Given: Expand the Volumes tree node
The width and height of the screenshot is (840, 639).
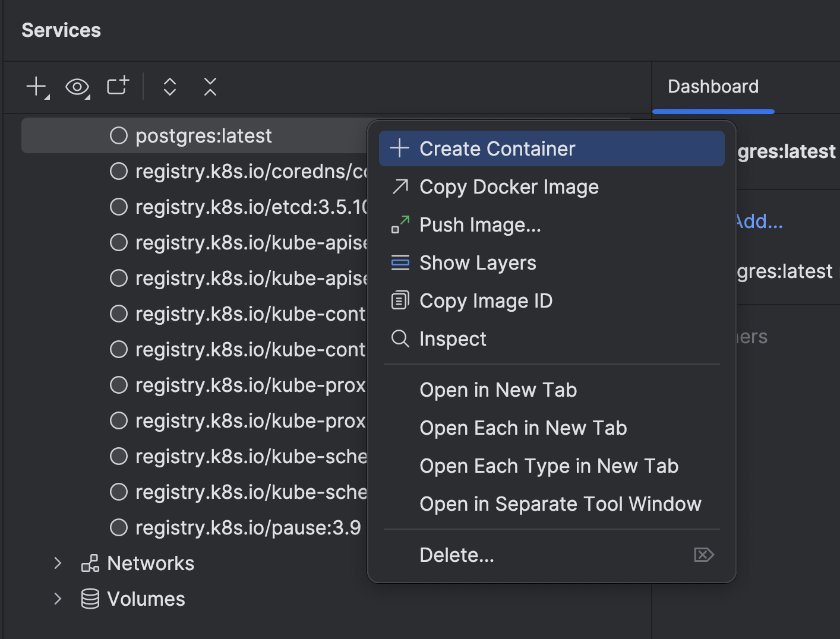Looking at the screenshot, I should (58, 599).
